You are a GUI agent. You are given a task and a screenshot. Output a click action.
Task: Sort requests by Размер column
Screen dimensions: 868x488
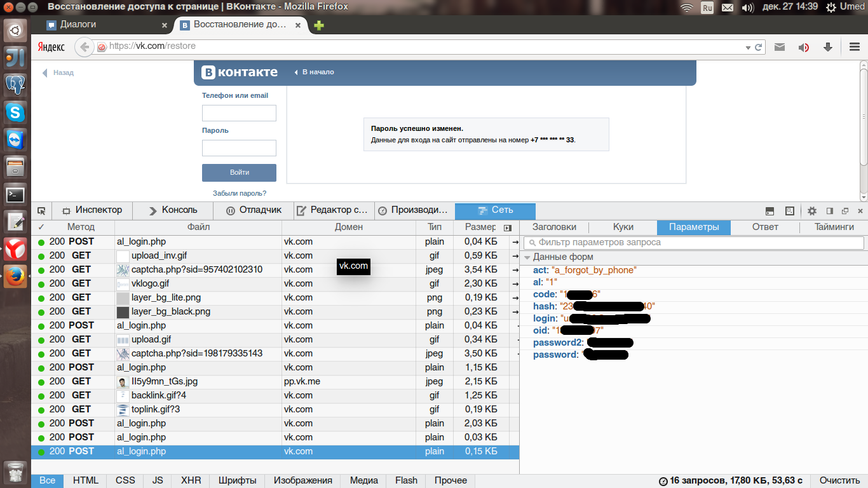pos(480,227)
